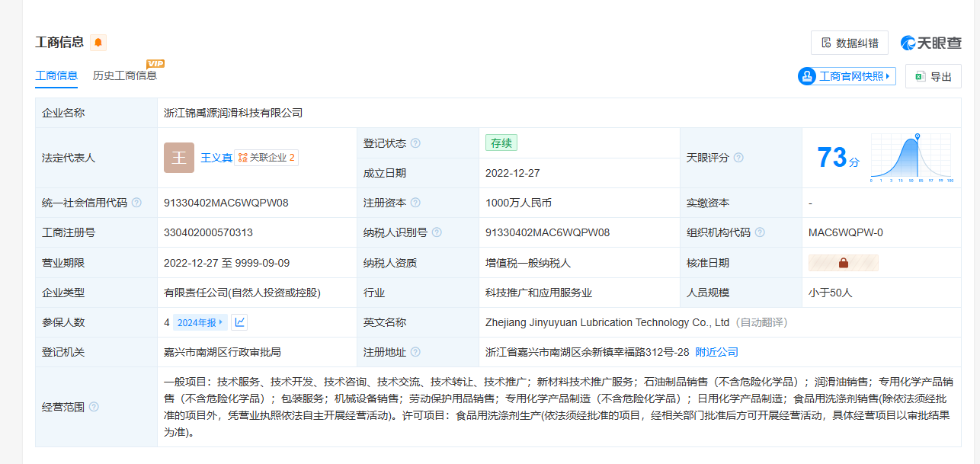Viewport: 980px width, 464px height.
Task: Click the help icon beside 经营范围
Action: click(x=94, y=407)
